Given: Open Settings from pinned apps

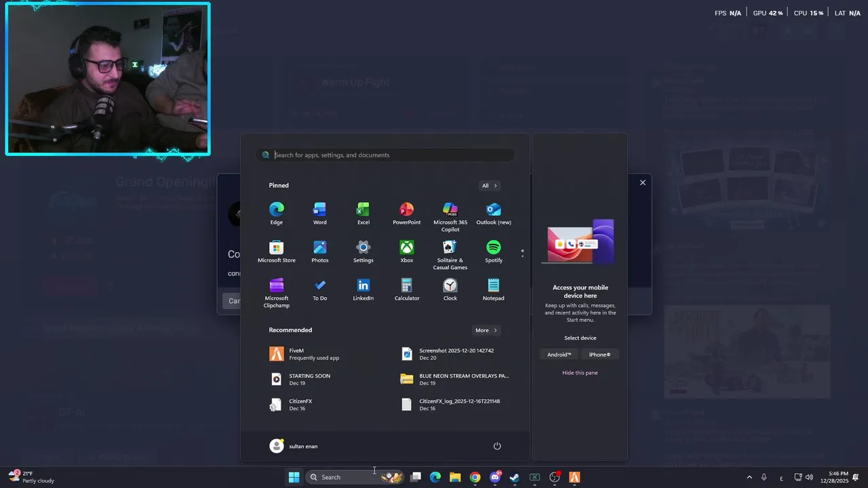Looking at the screenshot, I should pos(363,251).
